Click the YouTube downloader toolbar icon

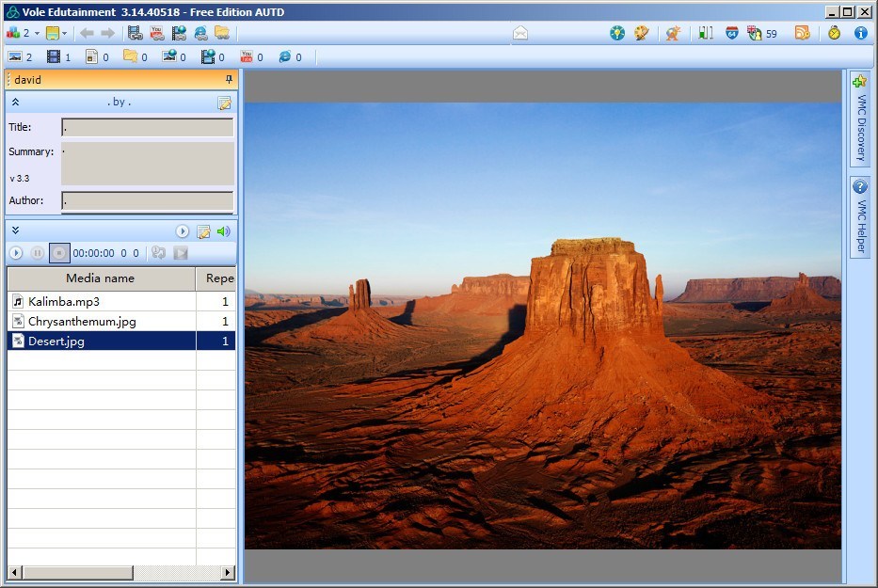(156, 32)
